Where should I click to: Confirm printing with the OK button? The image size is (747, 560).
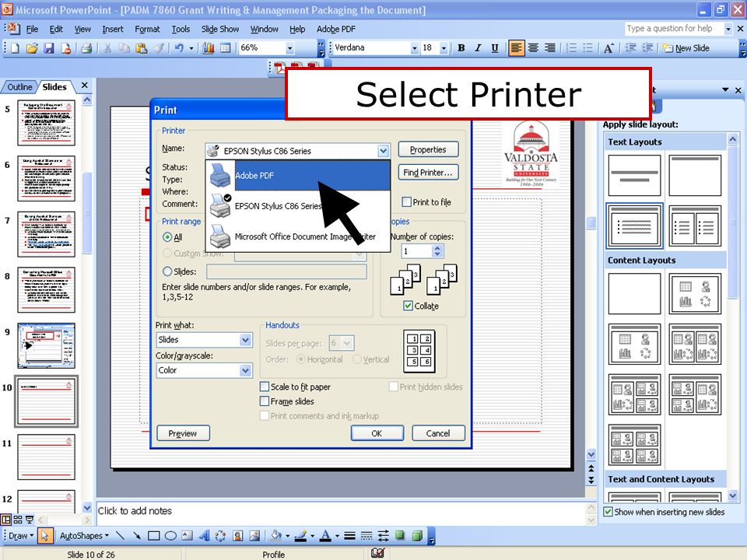pos(377,433)
